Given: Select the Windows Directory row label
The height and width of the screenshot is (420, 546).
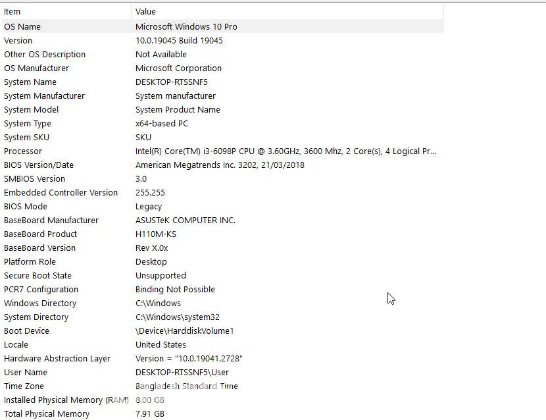Looking at the screenshot, I should [40, 303].
